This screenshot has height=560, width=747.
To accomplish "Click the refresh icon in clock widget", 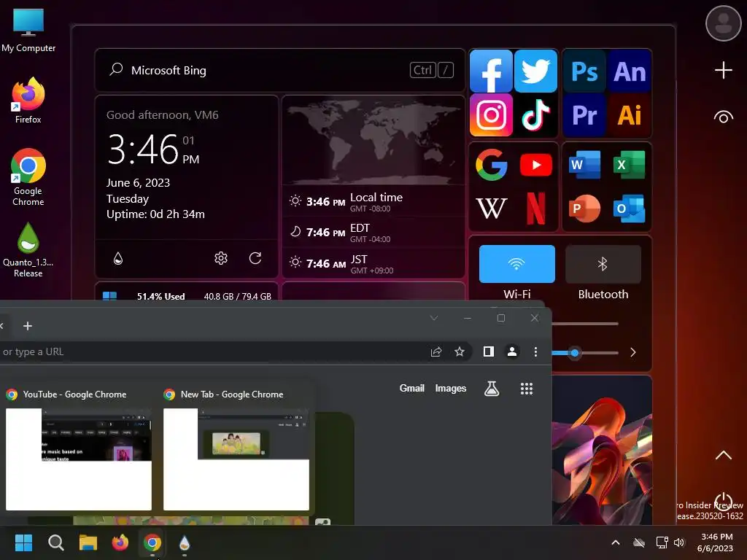I will coord(255,258).
